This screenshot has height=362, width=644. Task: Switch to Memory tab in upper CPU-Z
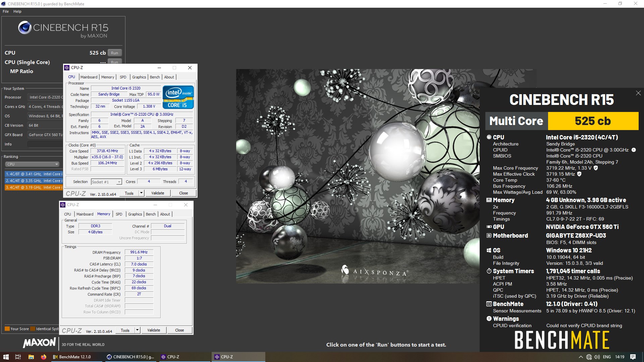(x=108, y=77)
